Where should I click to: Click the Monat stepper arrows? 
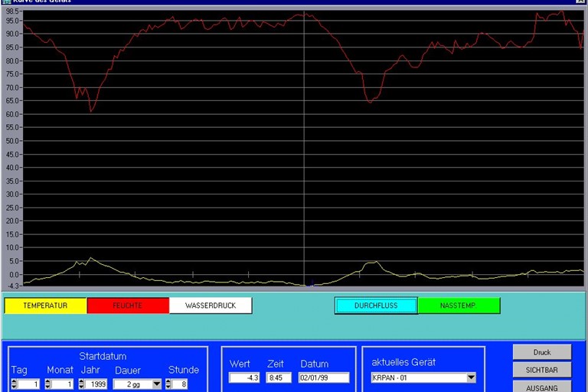tap(49, 384)
